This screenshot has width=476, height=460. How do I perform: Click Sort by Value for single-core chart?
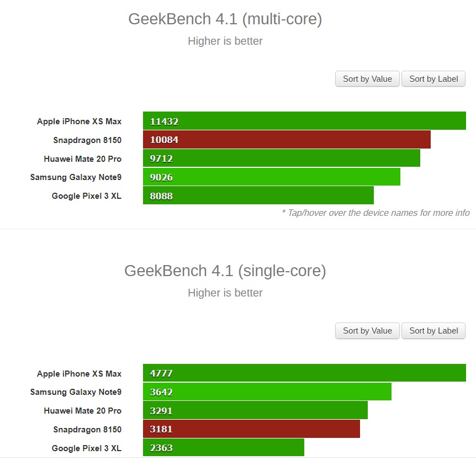pos(367,330)
